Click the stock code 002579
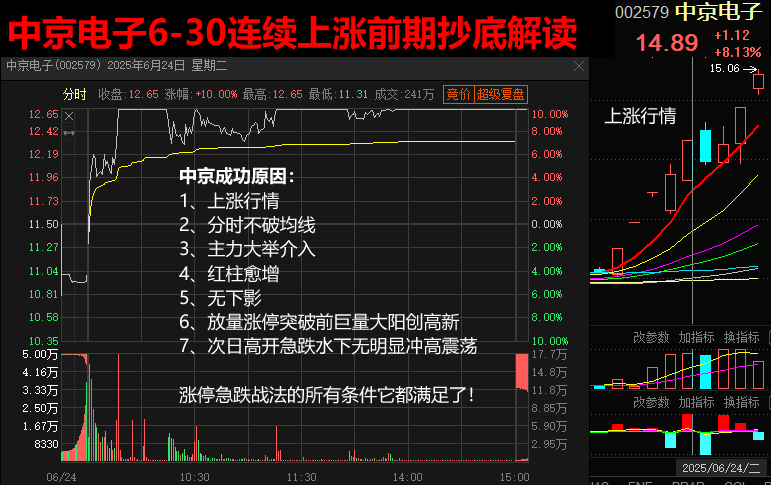The width and height of the screenshot is (771, 485). [x=642, y=12]
